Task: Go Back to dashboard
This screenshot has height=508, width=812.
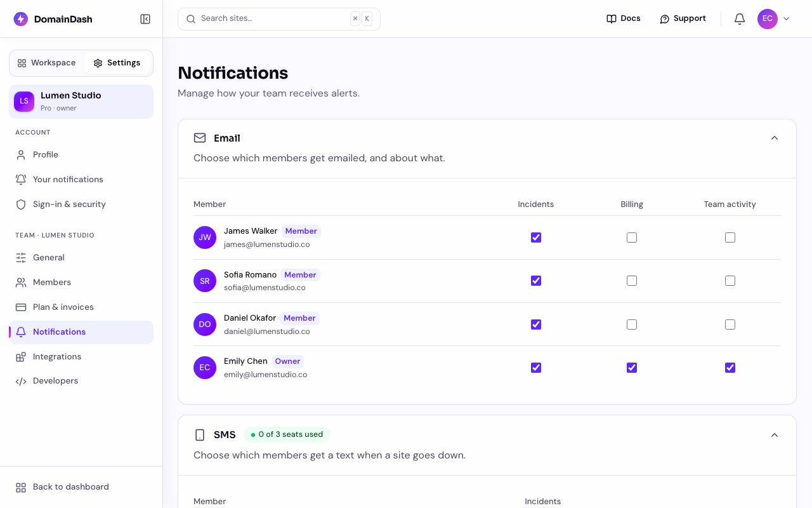Action: tap(81, 487)
